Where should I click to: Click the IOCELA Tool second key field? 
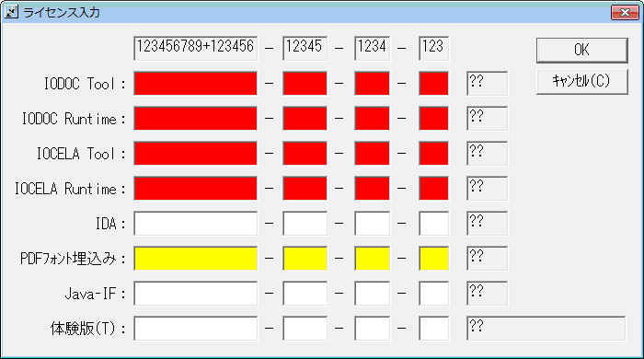coord(305,153)
